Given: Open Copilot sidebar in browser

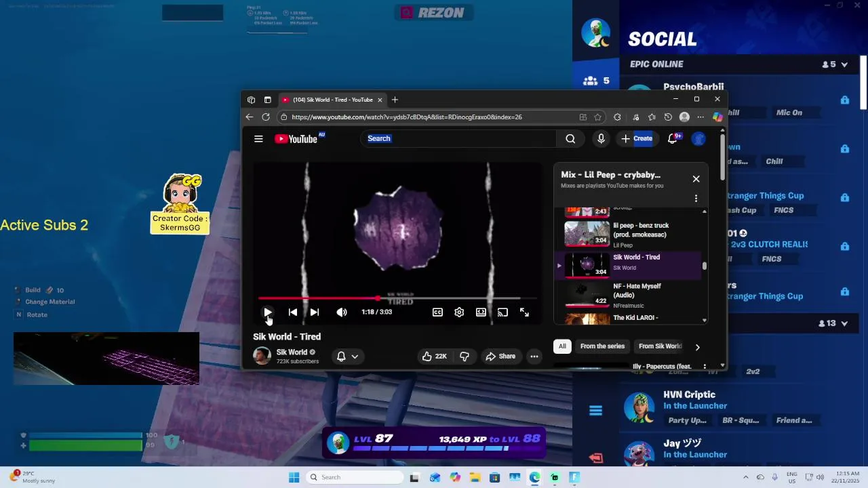Looking at the screenshot, I should [717, 117].
